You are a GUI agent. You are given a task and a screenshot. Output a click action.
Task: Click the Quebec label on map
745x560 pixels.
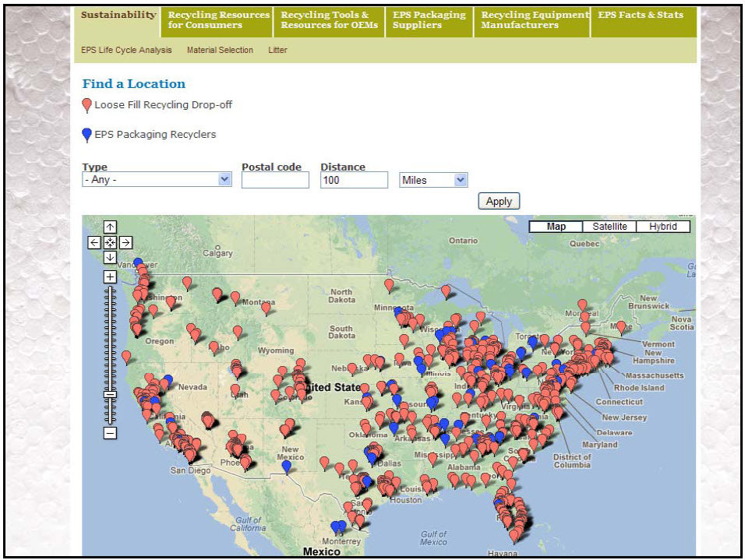point(584,244)
